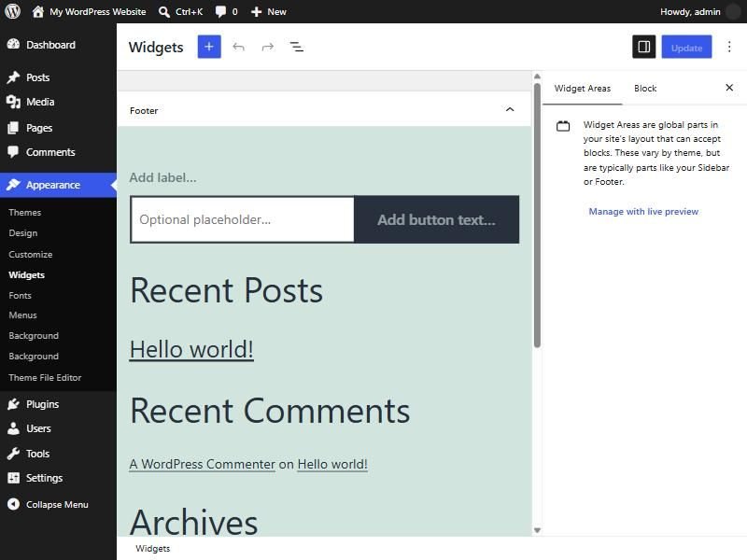747x560 pixels.
Task: Click the editor vertical scrollbar thumb
Action: [537, 216]
